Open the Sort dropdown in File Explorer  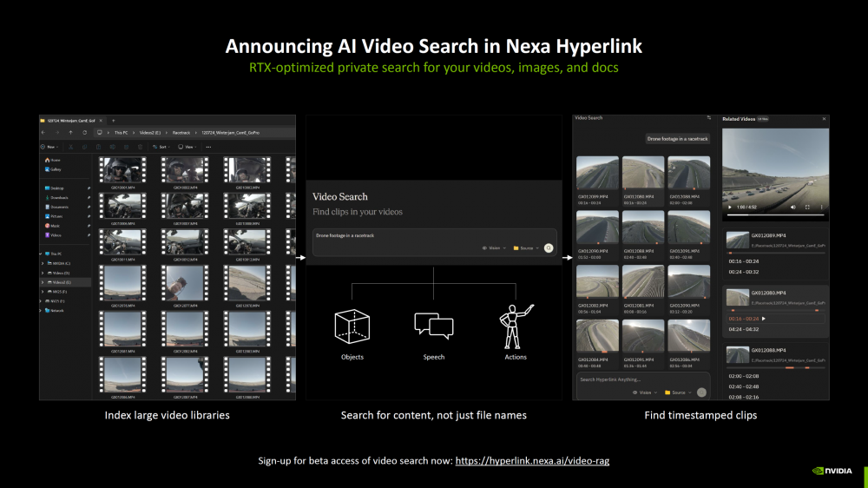(161, 147)
